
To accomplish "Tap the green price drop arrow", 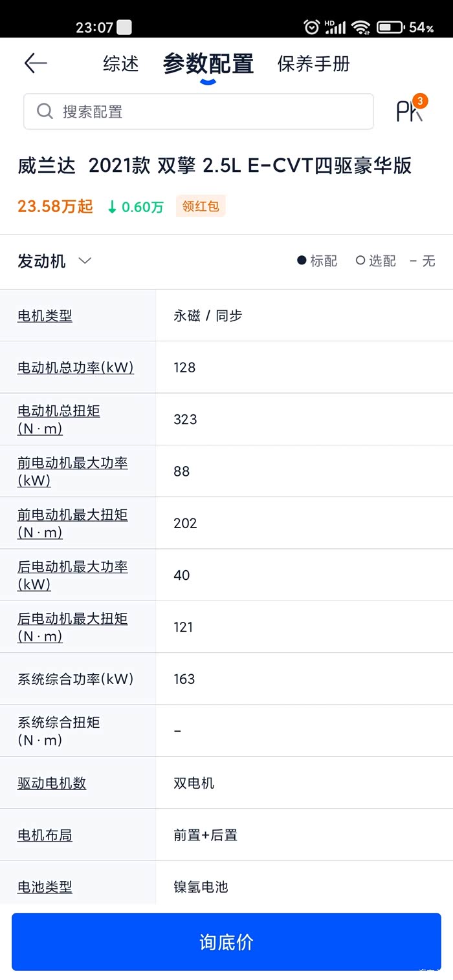I will pos(112,207).
